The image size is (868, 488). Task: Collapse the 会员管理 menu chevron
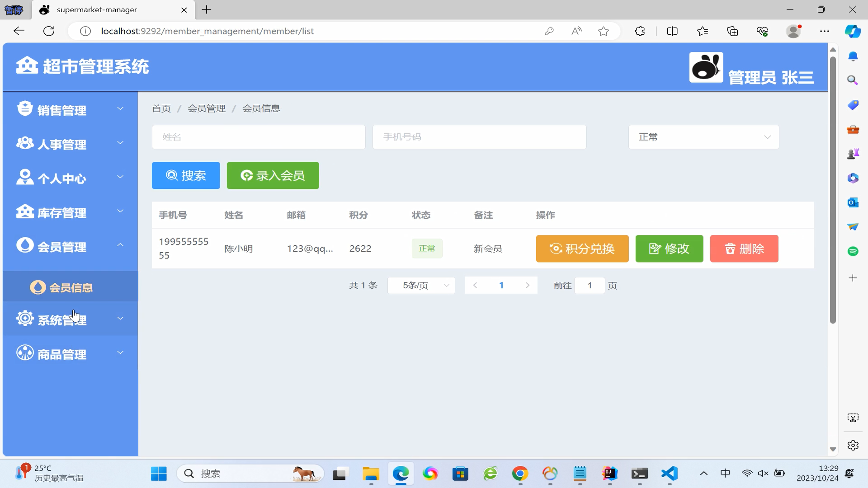pos(120,245)
